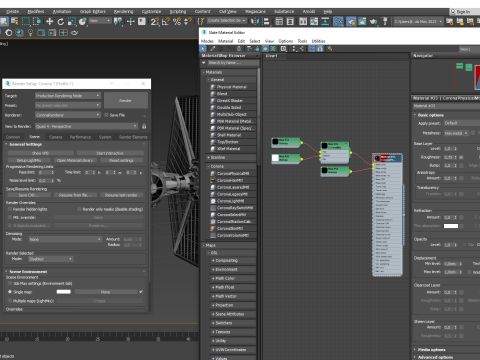Viewport: 480px width, 360px height.
Task: Click the Render button
Action: point(126,100)
